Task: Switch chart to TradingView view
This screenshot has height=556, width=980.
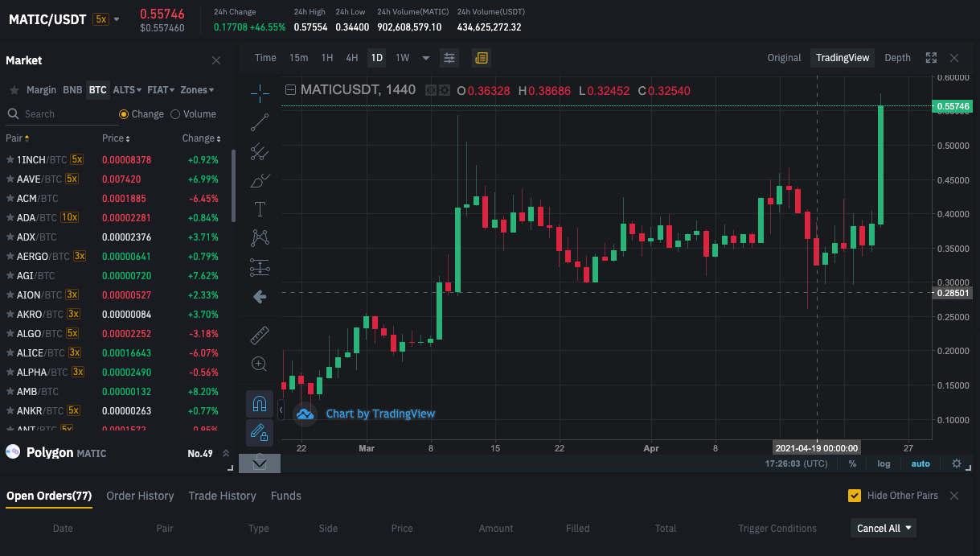Action: coord(843,58)
